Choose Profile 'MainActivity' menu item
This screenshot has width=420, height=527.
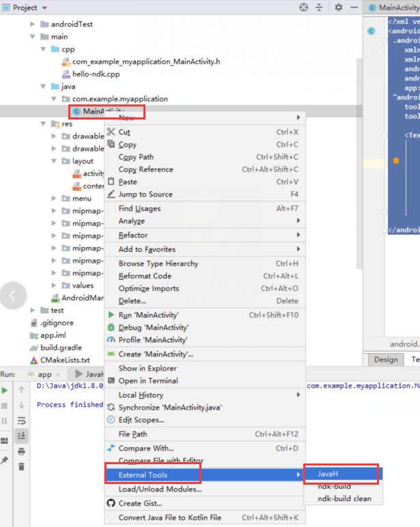coord(205,340)
